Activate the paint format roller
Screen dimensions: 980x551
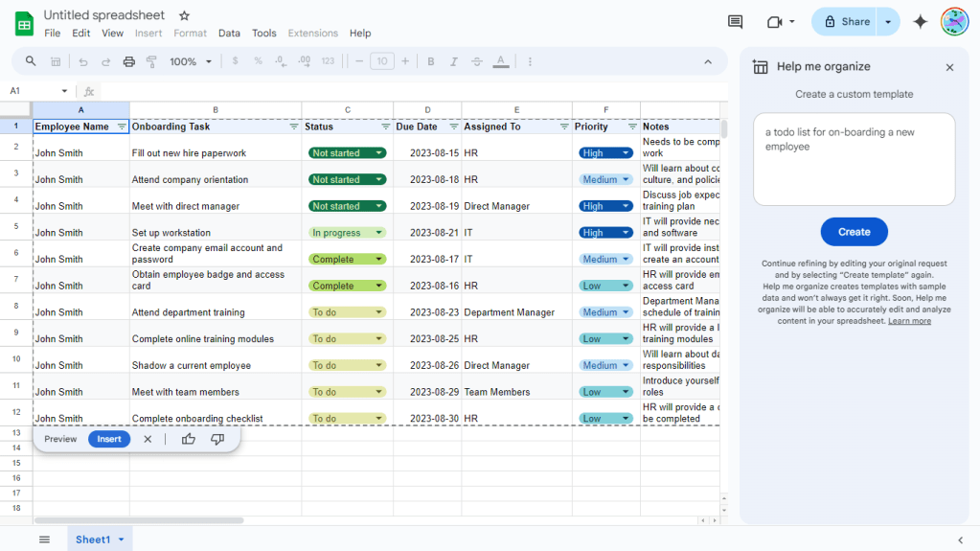click(151, 61)
